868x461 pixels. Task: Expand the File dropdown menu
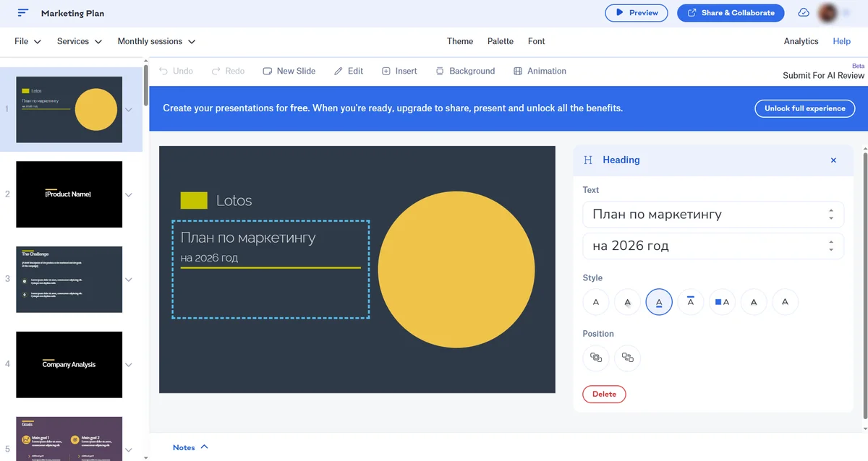28,41
